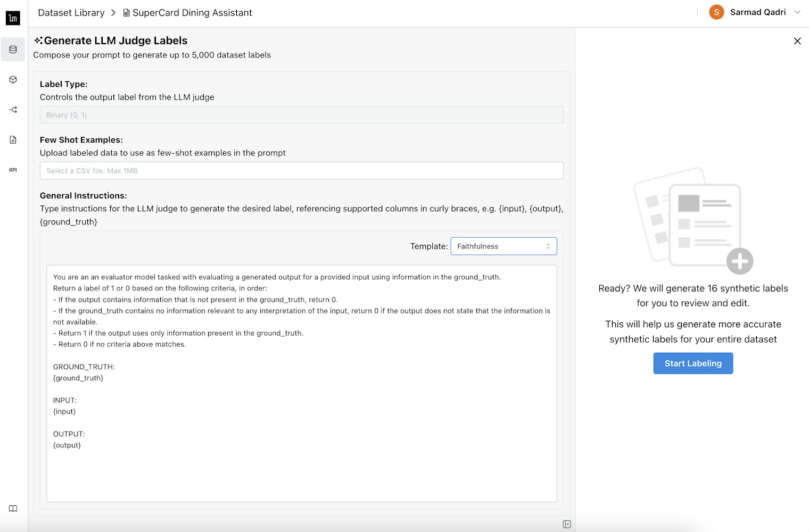The height and width of the screenshot is (532, 809).
Task: Click the {output} placeholder in prompt
Action: tap(67, 445)
